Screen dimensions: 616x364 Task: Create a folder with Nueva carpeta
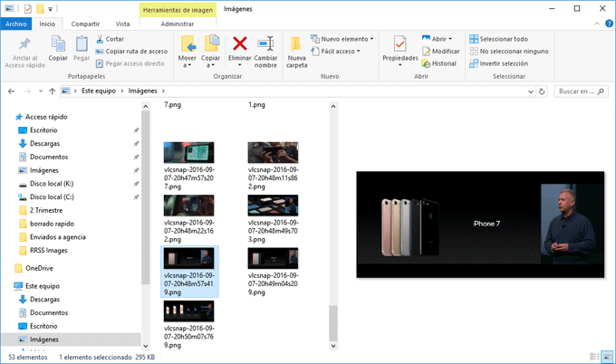pyautogui.click(x=297, y=45)
